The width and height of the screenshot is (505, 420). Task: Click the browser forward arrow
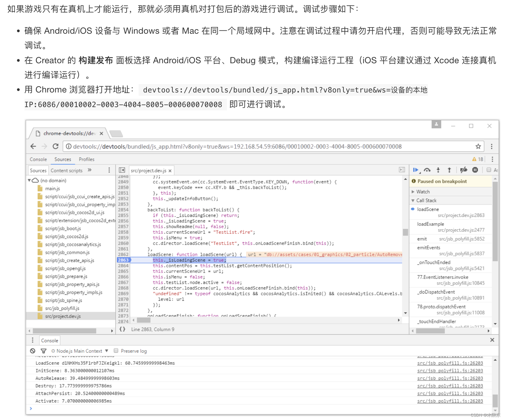[44, 146]
